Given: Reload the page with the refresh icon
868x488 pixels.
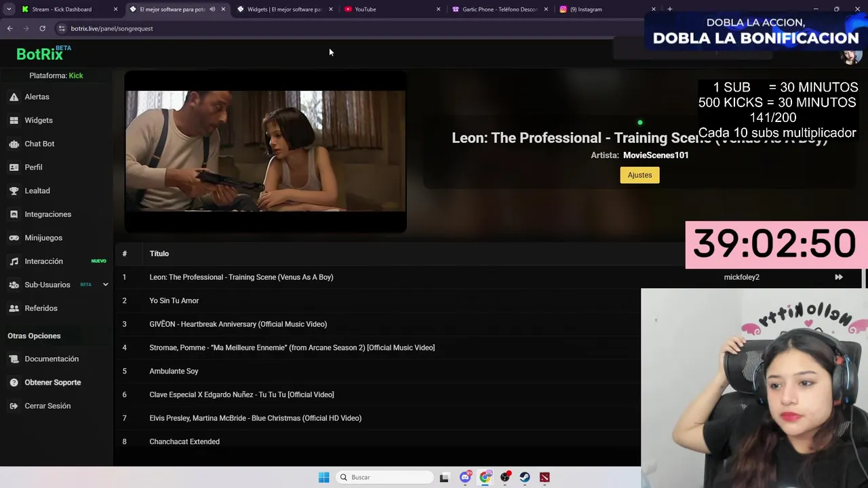Looking at the screenshot, I should (42, 28).
